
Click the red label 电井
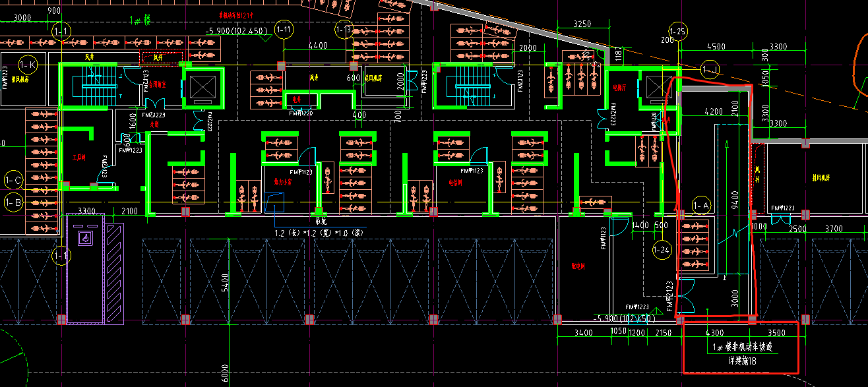(x=297, y=99)
